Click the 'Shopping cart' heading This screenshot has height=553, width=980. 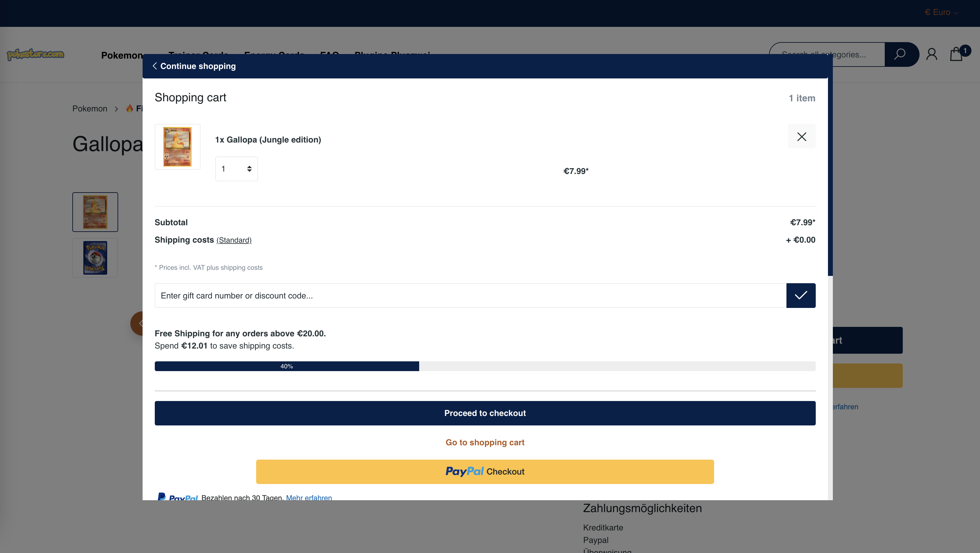[190, 98]
